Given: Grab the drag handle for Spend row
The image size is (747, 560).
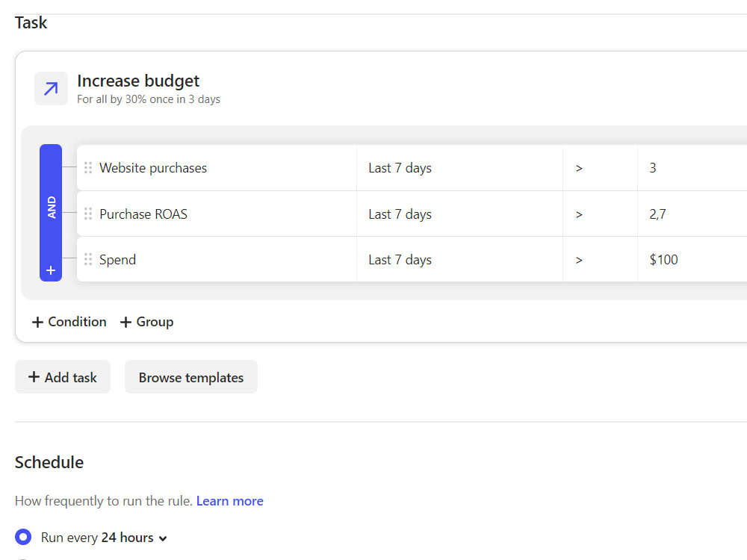Looking at the screenshot, I should pyautogui.click(x=88, y=260).
